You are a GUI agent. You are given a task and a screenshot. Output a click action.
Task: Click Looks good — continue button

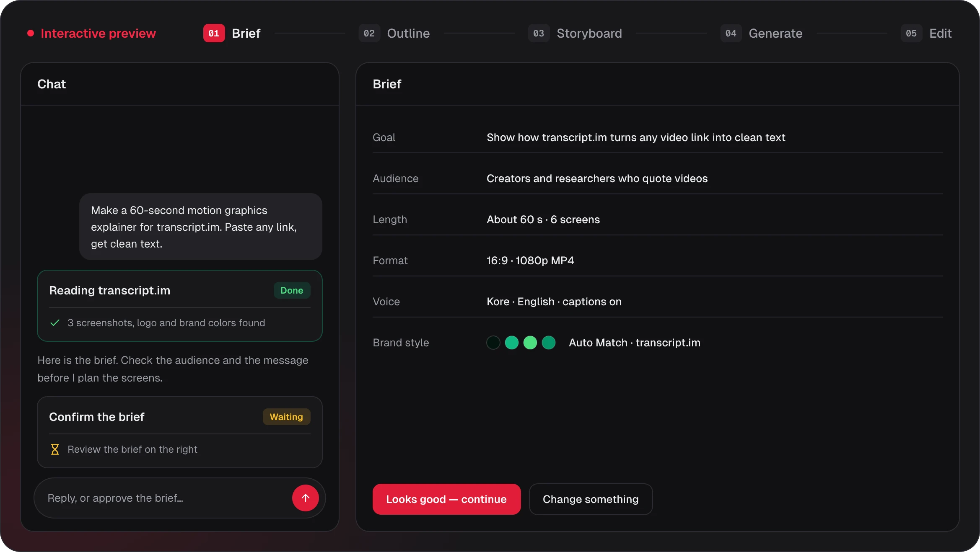click(446, 499)
